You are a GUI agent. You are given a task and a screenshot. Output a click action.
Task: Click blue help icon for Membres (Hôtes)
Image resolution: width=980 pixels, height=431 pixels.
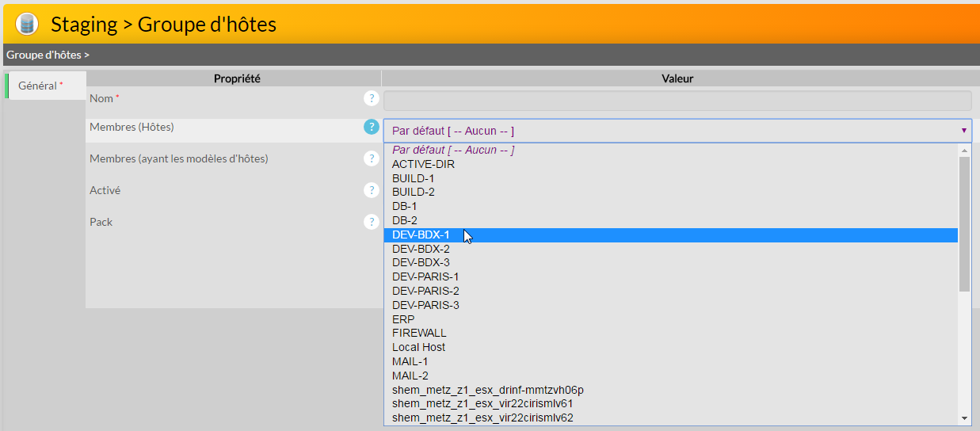371,127
